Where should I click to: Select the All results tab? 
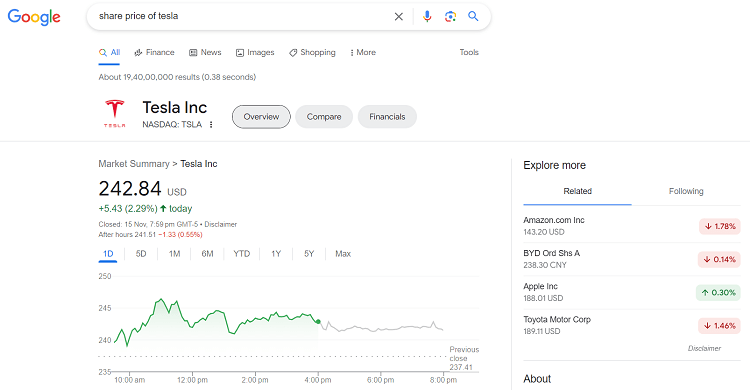[110, 53]
